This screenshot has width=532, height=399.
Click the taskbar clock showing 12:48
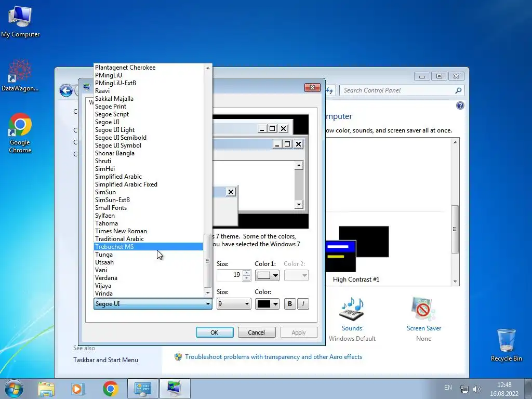[x=504, y=385]
